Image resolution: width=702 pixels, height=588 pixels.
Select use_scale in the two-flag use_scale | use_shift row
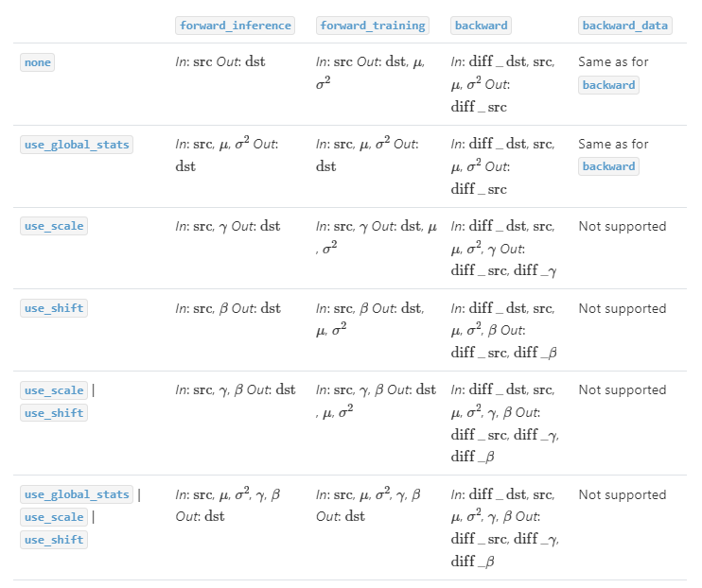click(54, 390)
